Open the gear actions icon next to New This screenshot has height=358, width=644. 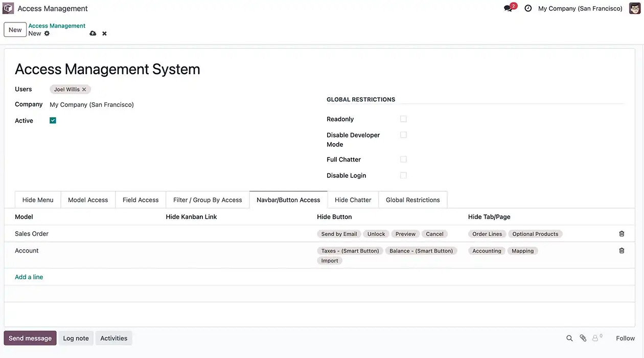pos(47,33)
